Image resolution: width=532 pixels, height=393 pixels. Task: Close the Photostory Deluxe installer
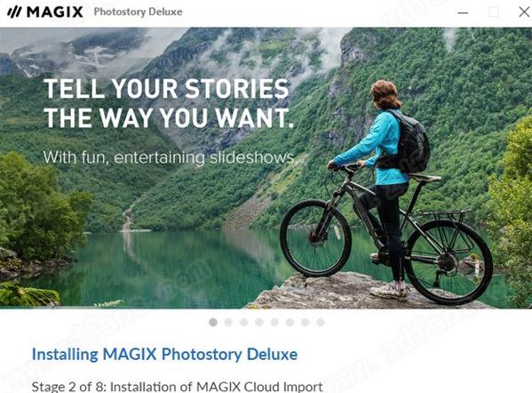[524, 12]
